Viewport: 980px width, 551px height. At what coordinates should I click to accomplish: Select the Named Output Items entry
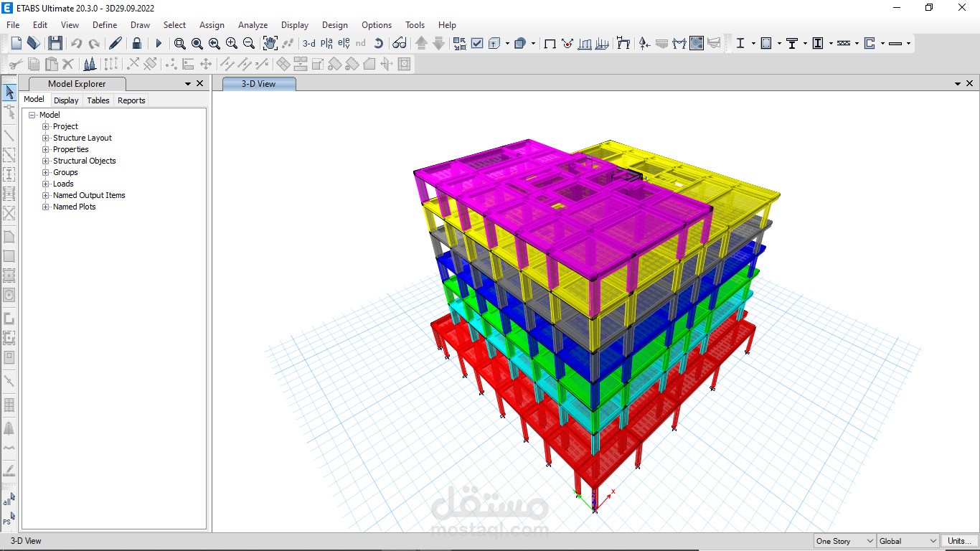point(89,195)
